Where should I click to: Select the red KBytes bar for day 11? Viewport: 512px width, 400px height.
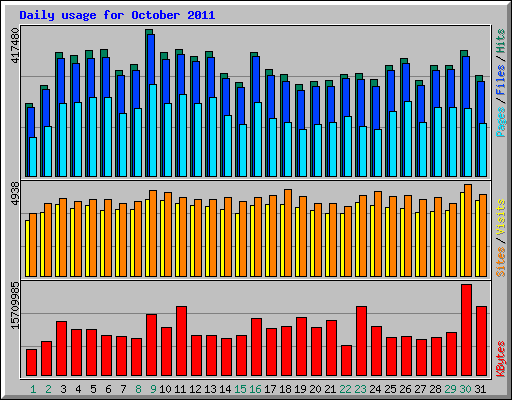pyautogui.click(x=181, y=341)
